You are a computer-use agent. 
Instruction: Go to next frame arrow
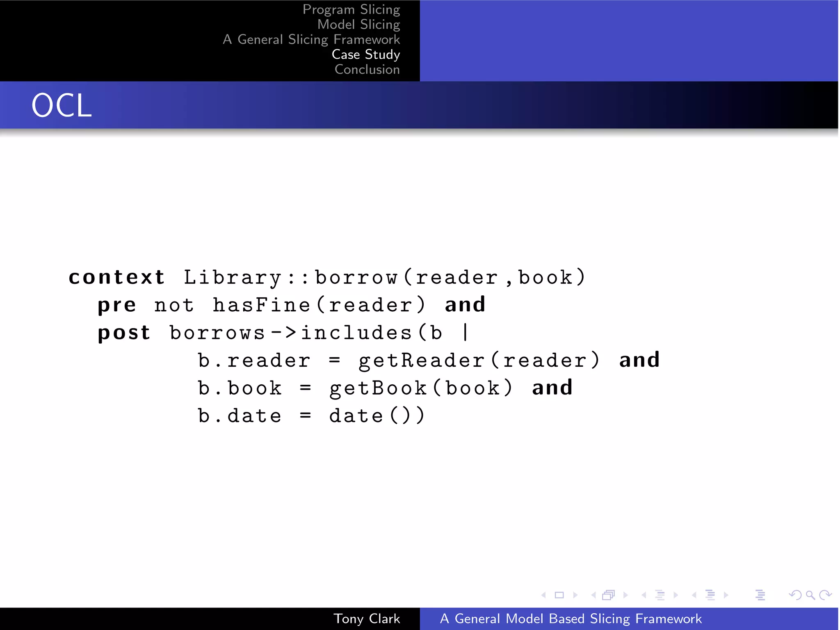[625, 595]
